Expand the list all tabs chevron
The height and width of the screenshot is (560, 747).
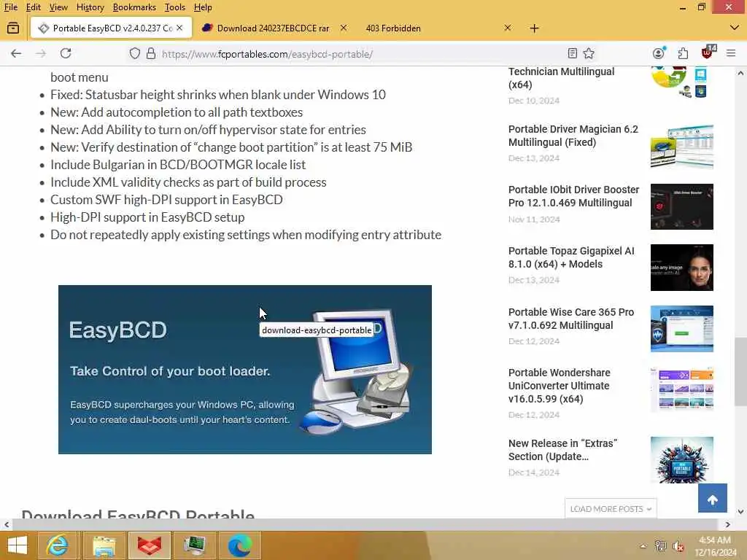click(734, 28)
